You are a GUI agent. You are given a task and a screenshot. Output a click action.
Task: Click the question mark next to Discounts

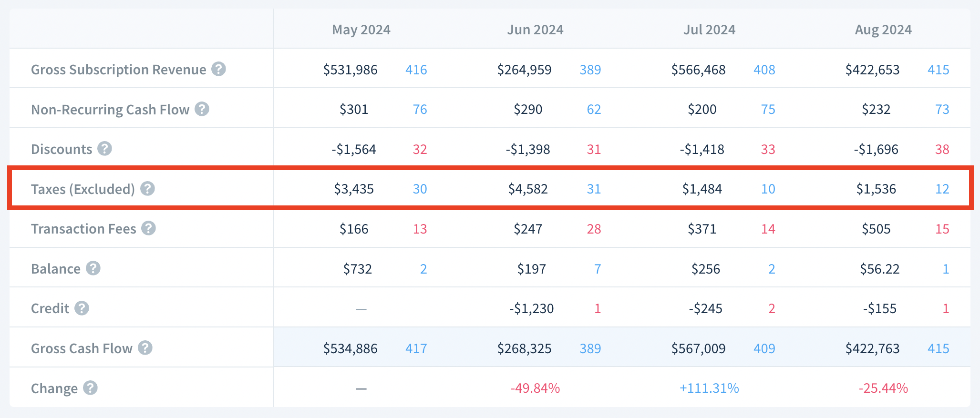(x=104, y=149)
